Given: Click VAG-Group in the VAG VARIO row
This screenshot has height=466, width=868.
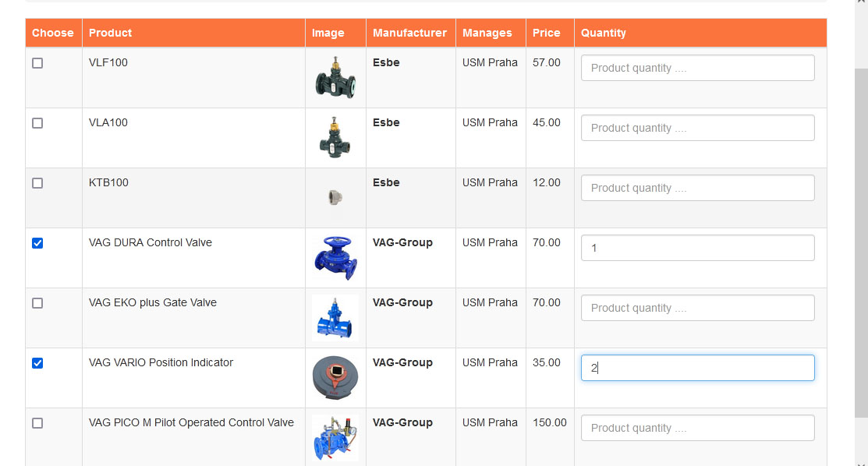Looking at the screenshot, I should tap(402, 362).
